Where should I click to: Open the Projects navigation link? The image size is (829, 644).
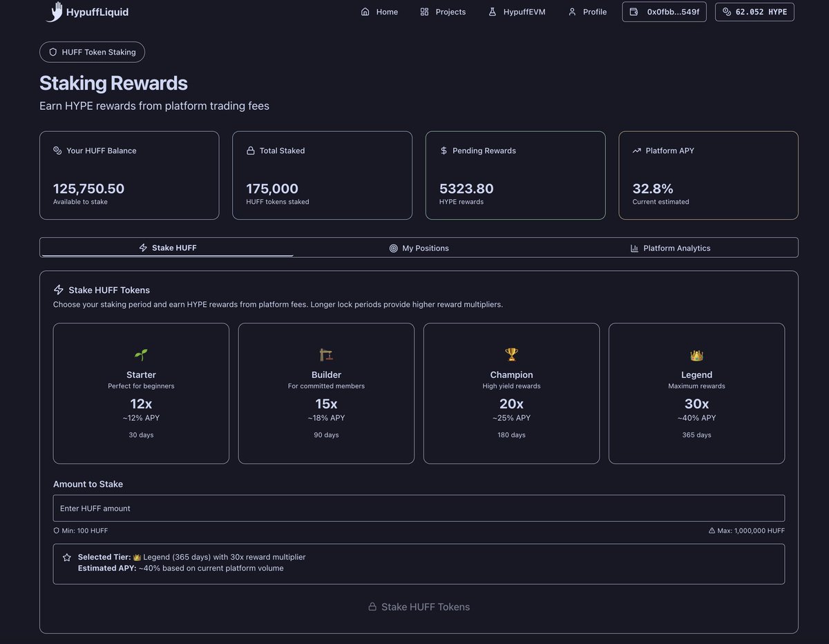tap(443, 12)
